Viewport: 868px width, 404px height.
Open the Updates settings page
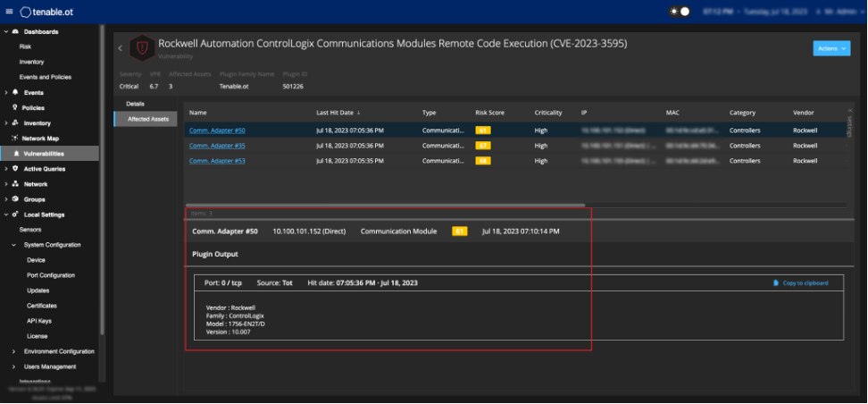(38, 290)
